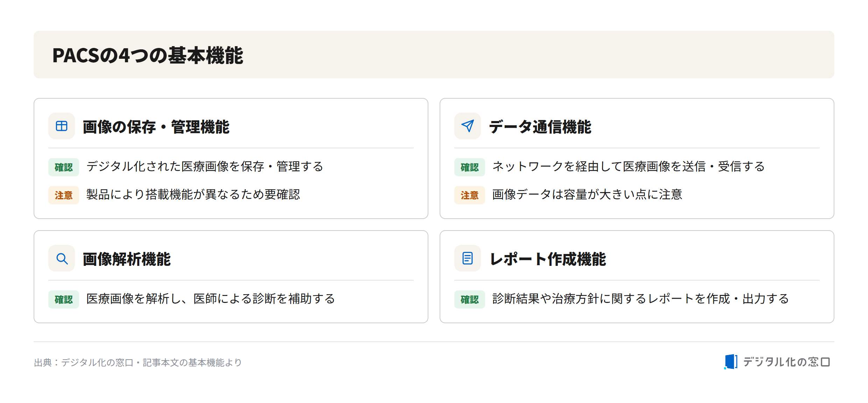Click the document icon for レポート作成機能
Screen dimensions: 868x403
468,258
